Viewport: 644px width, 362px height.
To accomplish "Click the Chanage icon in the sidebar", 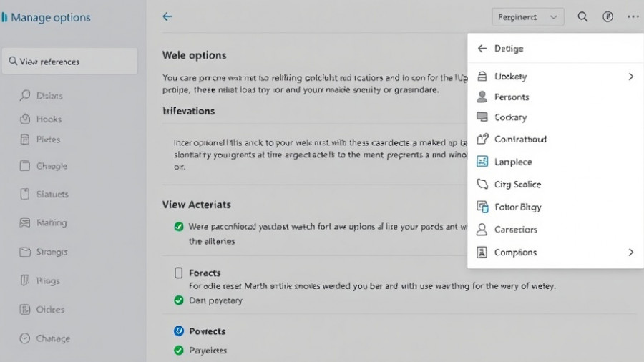I will pyautogui.click(x=25, y=338).
